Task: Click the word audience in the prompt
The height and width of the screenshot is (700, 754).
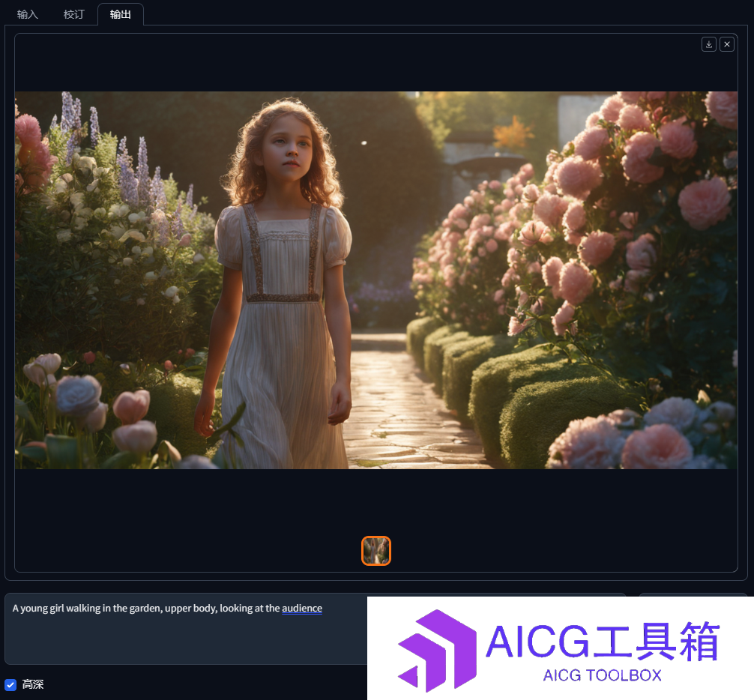Action: (302, 608)
